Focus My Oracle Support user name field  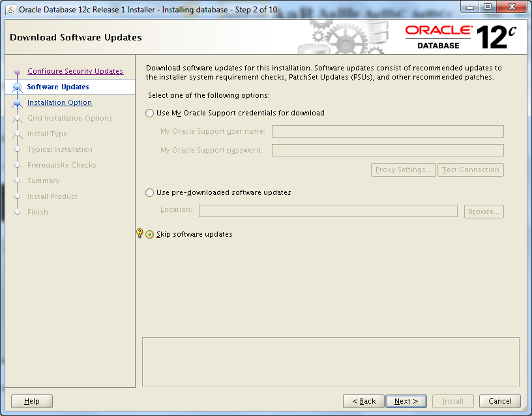point(388,131)
